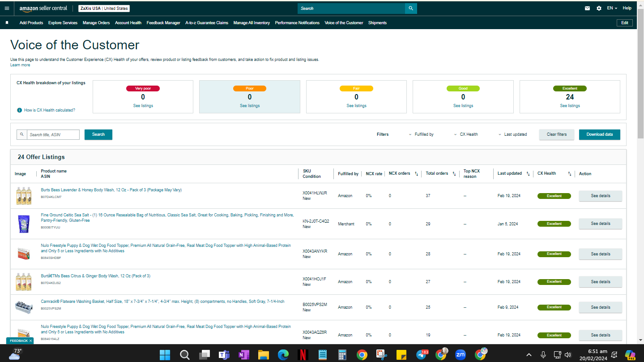Click the Learn more link

20,65
